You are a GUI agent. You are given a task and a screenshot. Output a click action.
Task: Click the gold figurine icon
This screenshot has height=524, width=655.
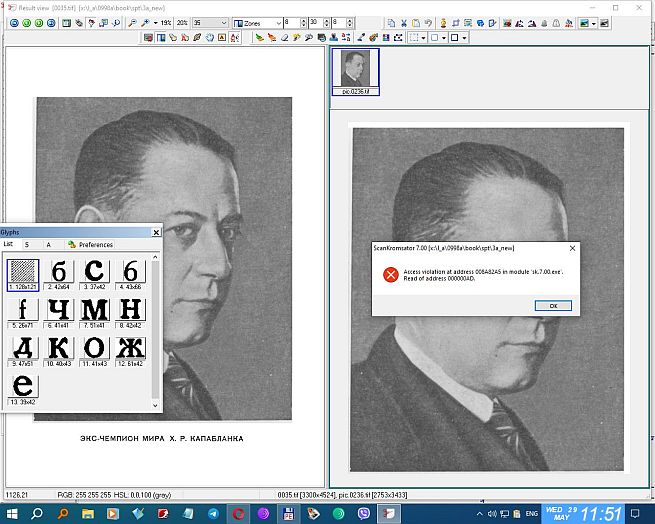coord(443,23)
